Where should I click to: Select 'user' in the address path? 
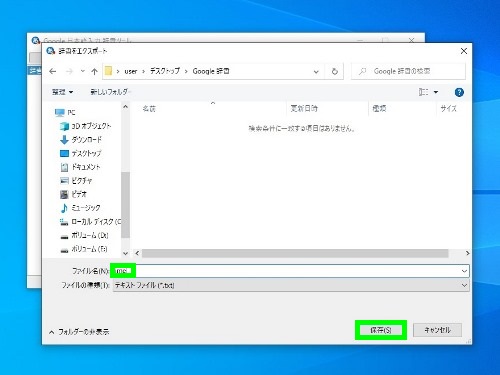pos(131,71)
